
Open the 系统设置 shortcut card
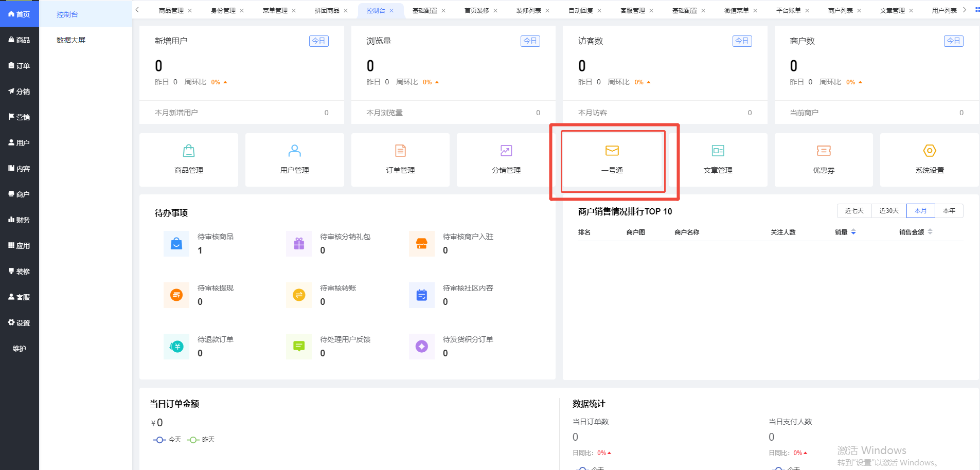[930, 160]
